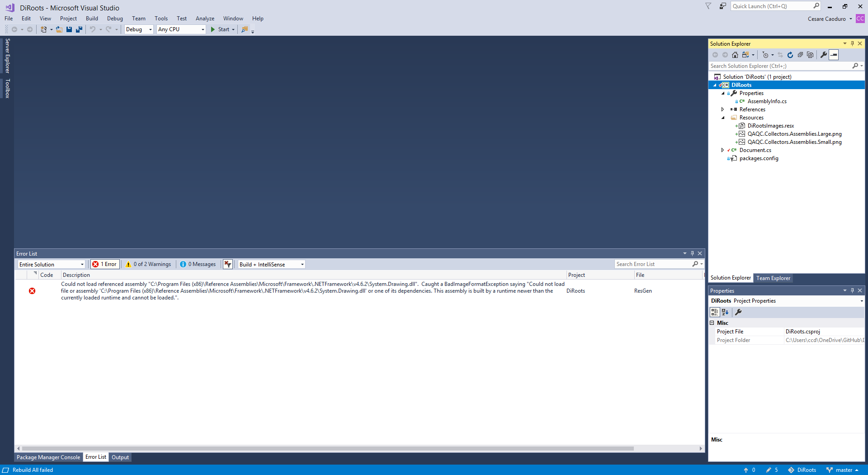Open the Build + IntelliSense dropdown
The image size is (868, 475).
(272, 264)
